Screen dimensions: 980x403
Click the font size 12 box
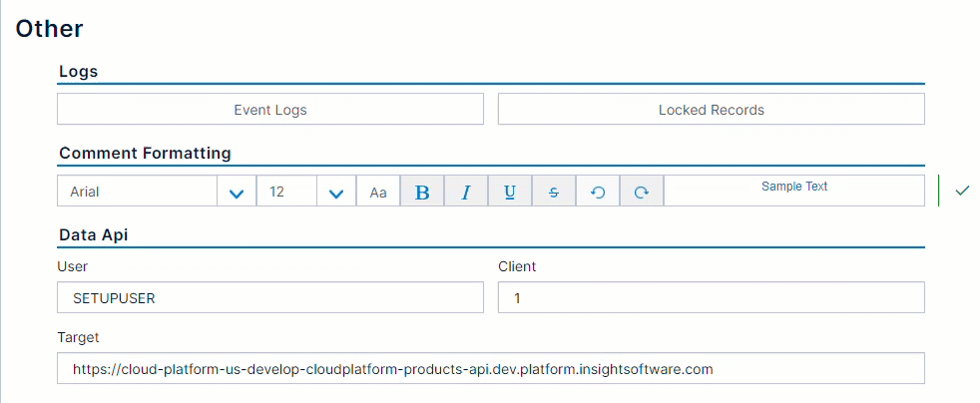(x=286, y=192)
